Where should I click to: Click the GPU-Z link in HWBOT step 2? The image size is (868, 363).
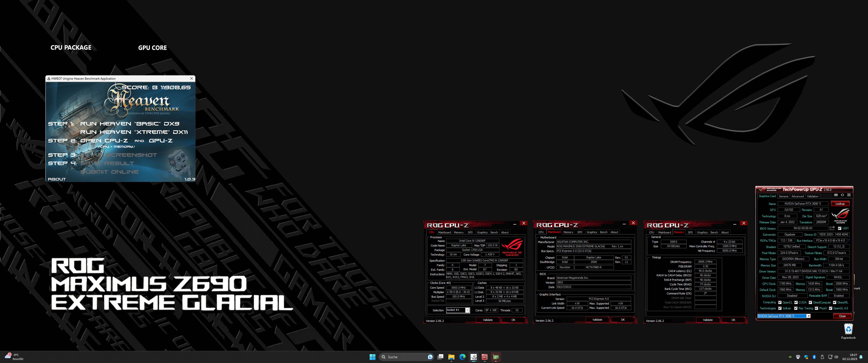[x=160, y=140]
